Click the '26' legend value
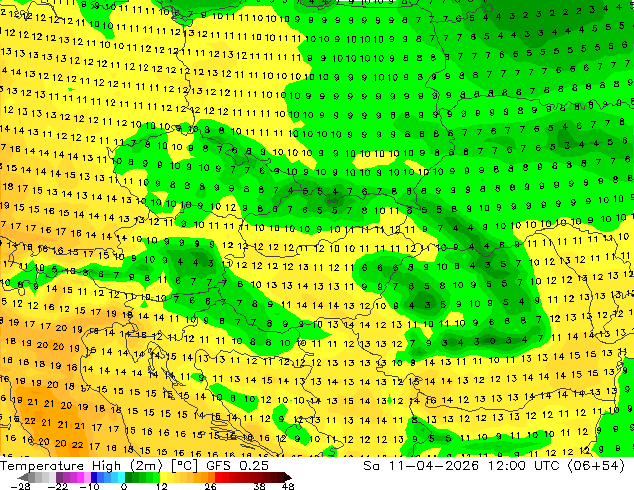Viewport: 634px width, 490px height. coord(210,486)
